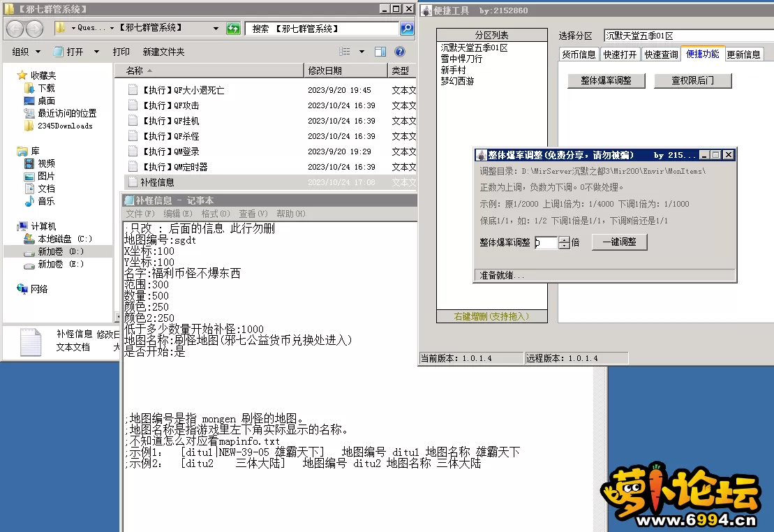The width and height of the screenshot is (774, 532).
Task: Click the Explorer back navigation arrow
Action: pyautogui.click(x=15, y=29)
